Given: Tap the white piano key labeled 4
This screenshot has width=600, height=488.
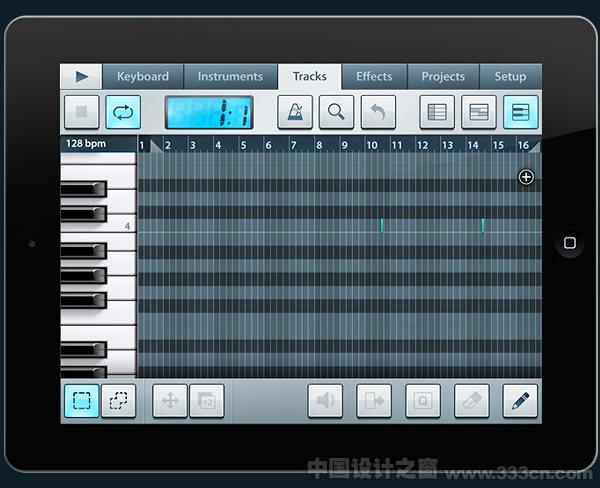Looking at the screenshot, I should (123, 225).
